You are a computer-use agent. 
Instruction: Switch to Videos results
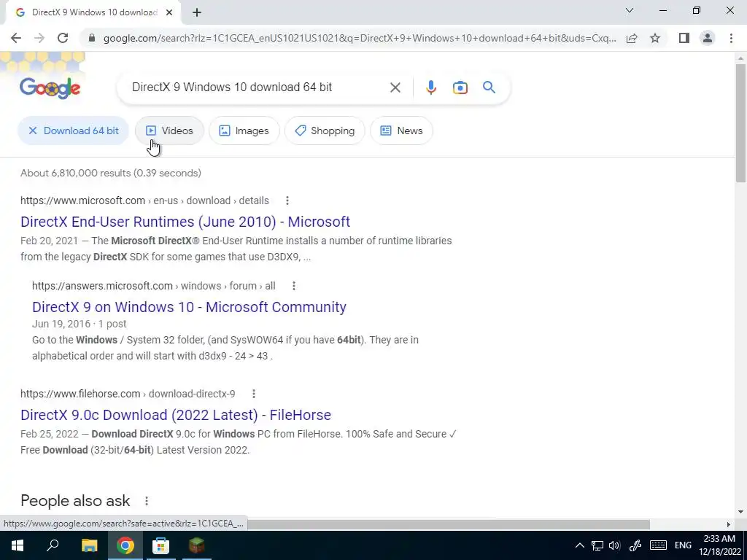(169, 131)
